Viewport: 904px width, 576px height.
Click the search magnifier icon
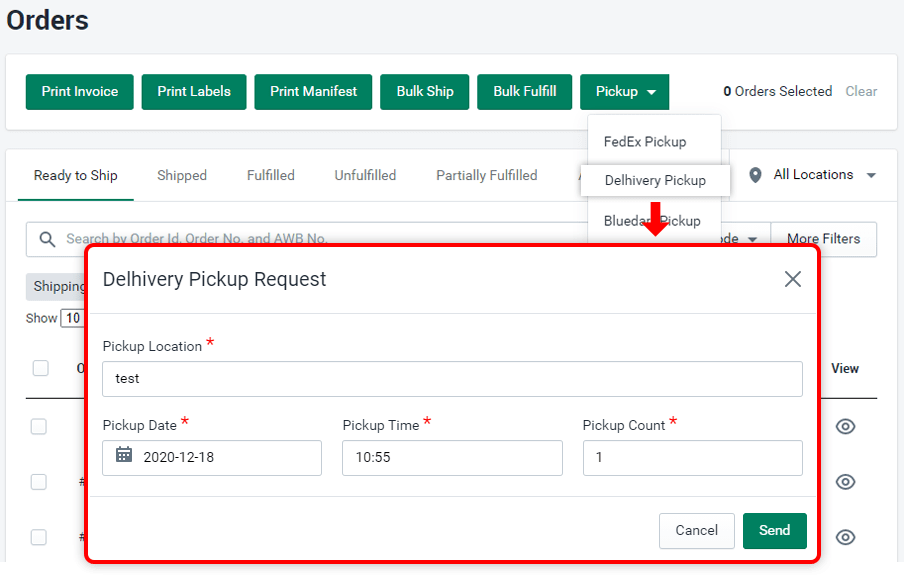pyautogui.click(x=47, y=239)
